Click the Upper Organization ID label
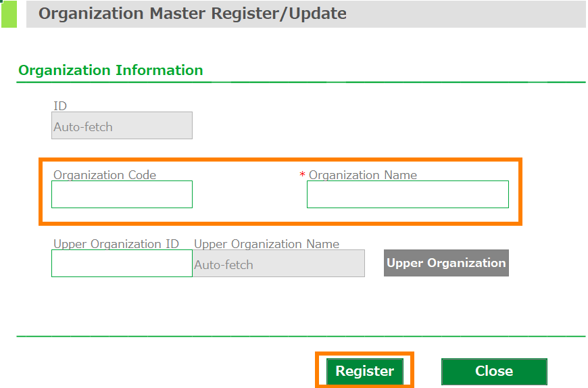The image size is (588, 388). 116,244
